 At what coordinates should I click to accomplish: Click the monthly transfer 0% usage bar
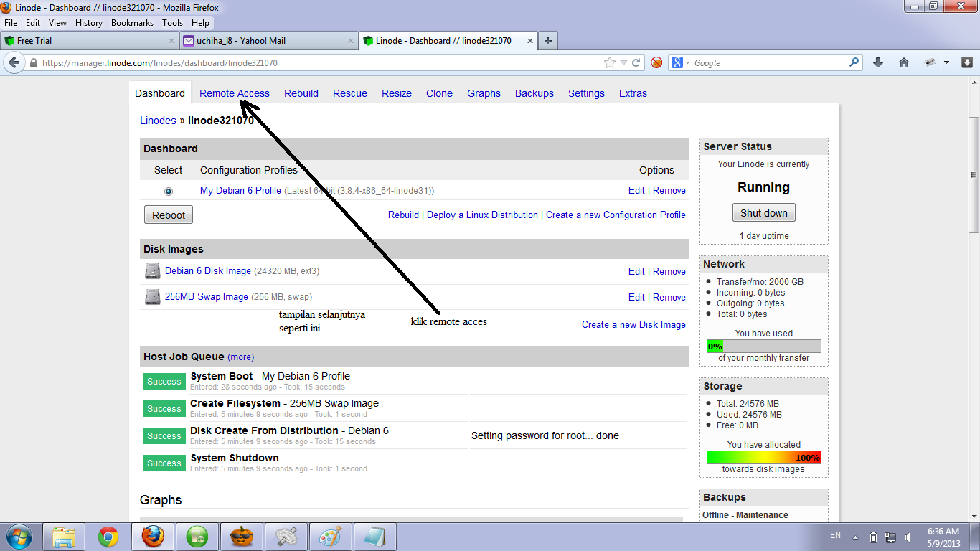point(764,346)
